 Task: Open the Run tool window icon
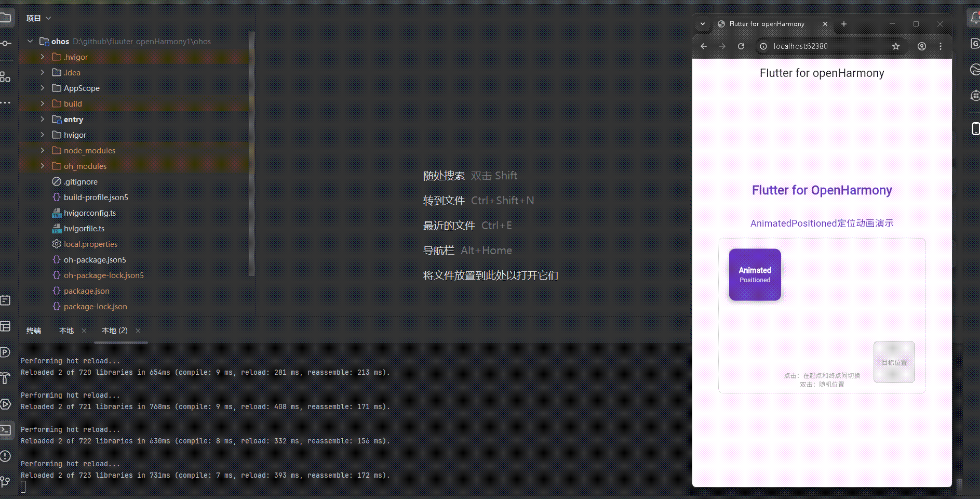pos(5,404)
